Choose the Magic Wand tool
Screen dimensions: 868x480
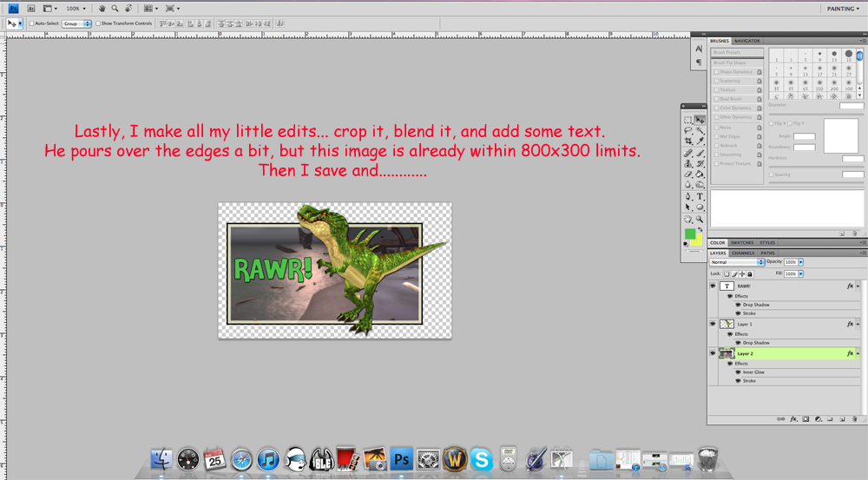[x=700, y=130]
